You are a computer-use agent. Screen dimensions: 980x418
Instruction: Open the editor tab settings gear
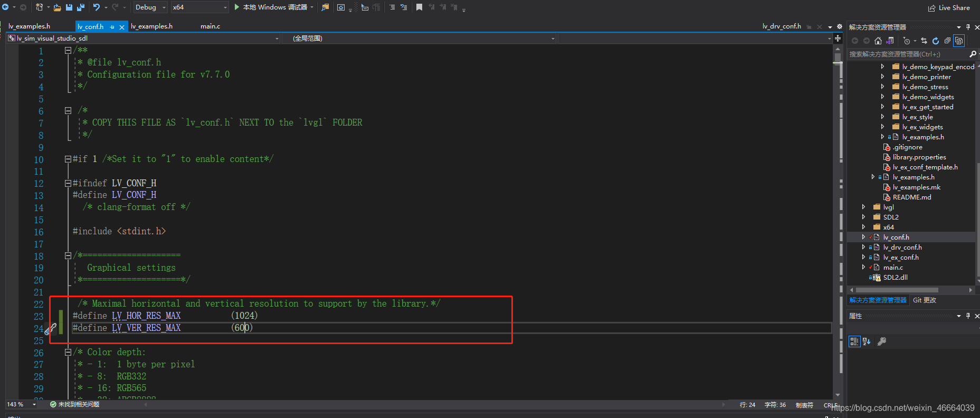839,26
